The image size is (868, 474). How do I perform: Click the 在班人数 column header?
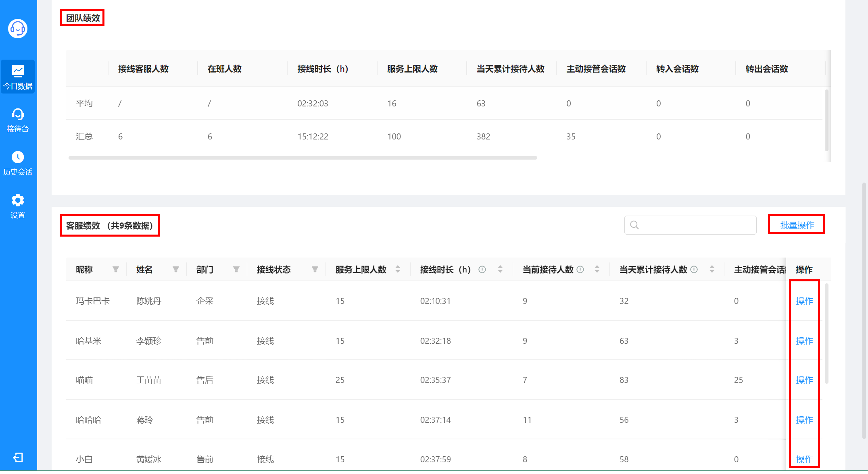[224, 69]
